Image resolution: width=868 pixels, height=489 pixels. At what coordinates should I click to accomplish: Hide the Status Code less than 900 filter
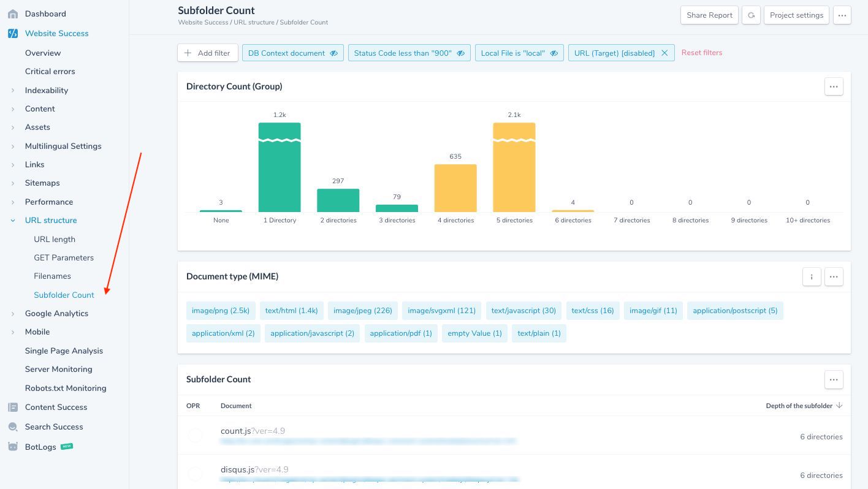coord(461,53)
